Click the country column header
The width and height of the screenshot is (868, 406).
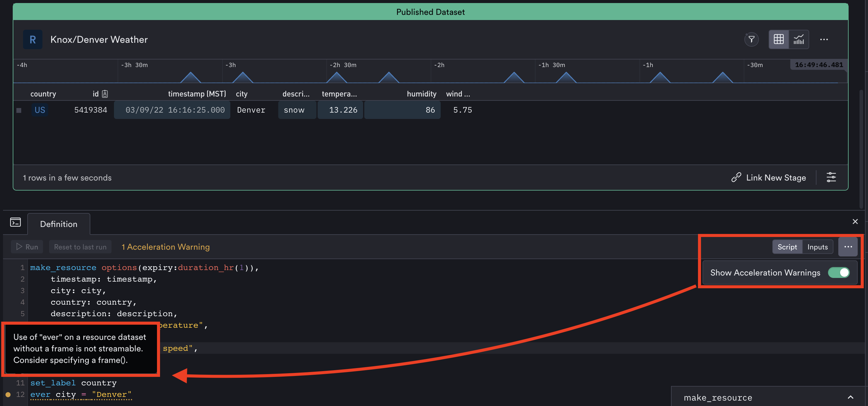coord(43,94)
